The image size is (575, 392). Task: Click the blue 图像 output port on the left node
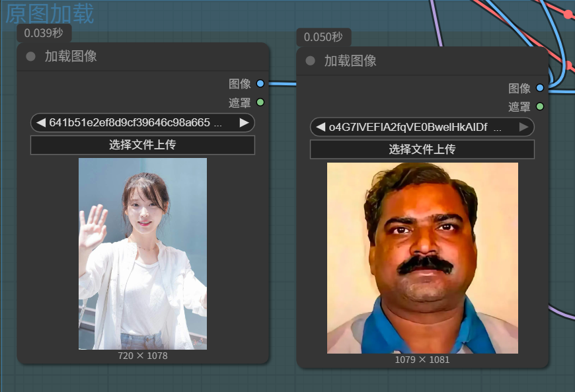[260, 84]
